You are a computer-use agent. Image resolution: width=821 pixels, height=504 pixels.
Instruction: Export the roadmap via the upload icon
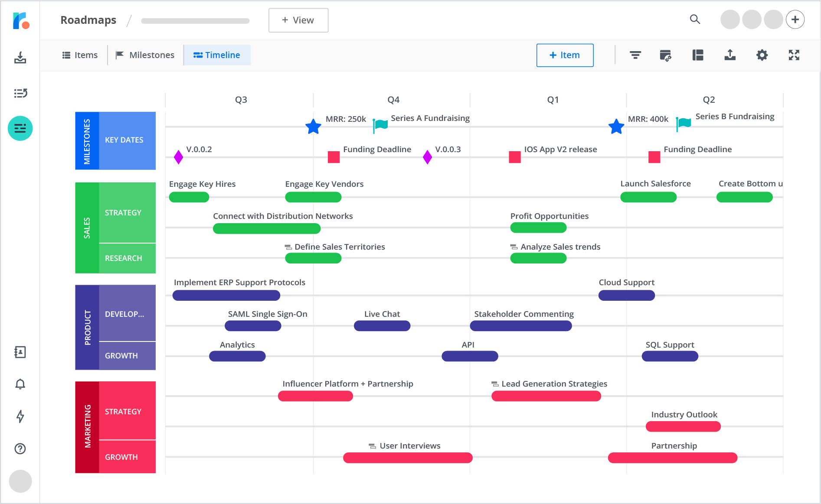click(730, 55)
